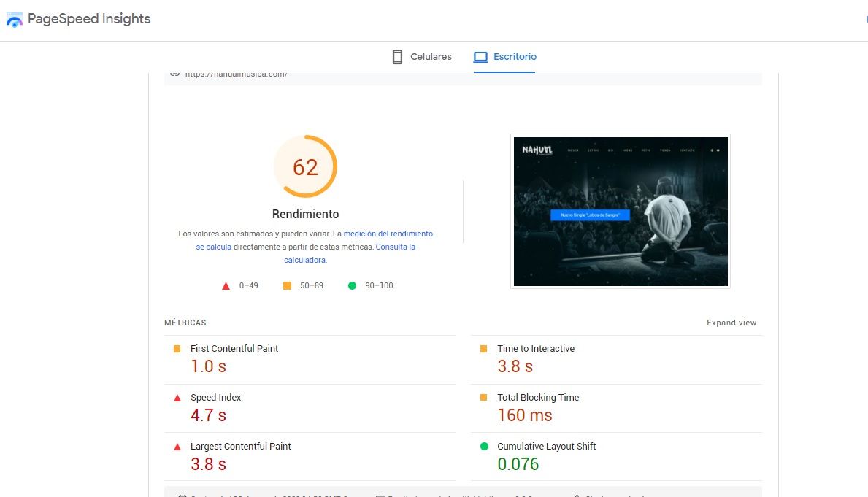Click the 0–49 legend range text
The height and width of the screenshot is (497, 868).
point(248,285)
